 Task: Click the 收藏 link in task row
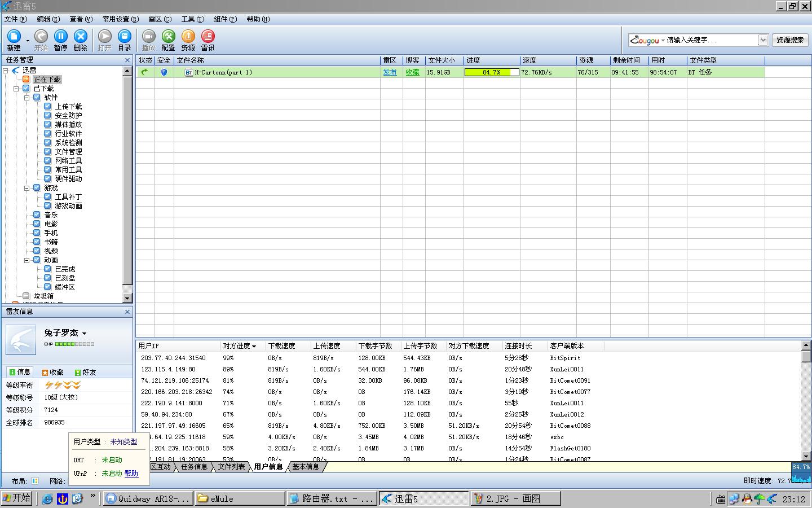point(412,72)
